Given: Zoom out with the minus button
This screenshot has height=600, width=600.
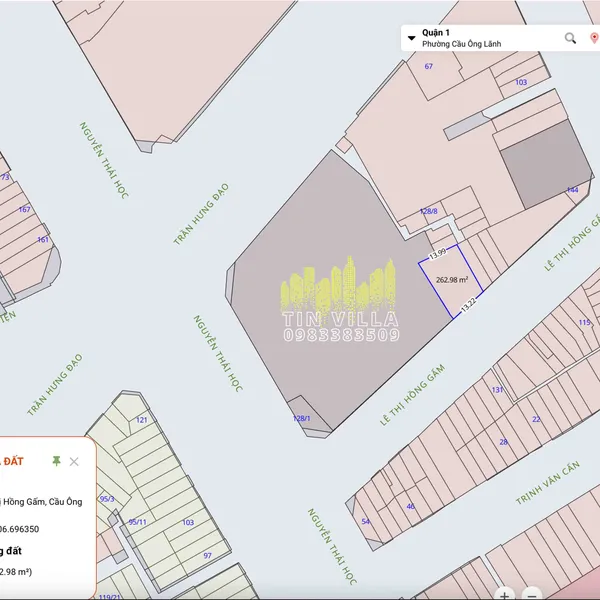Looking at the screenshot, I should [x=533, y=594].
